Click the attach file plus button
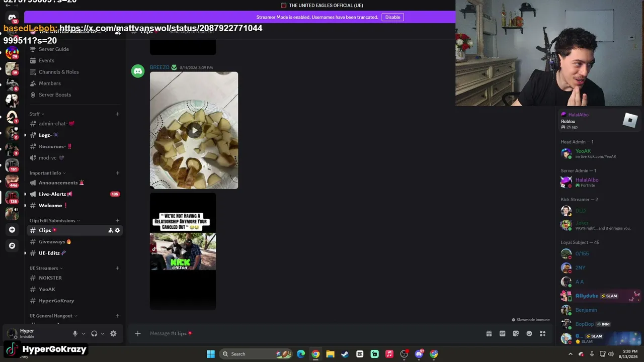The width and height of the screenshot is (644, 362). (137, 333)
